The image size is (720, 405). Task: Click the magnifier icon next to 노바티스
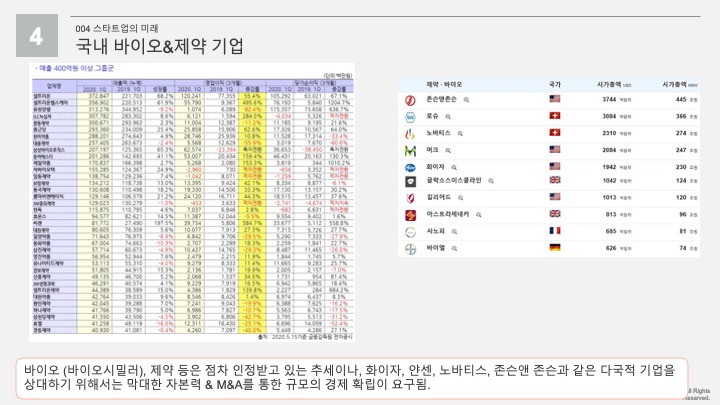point(460,134)
